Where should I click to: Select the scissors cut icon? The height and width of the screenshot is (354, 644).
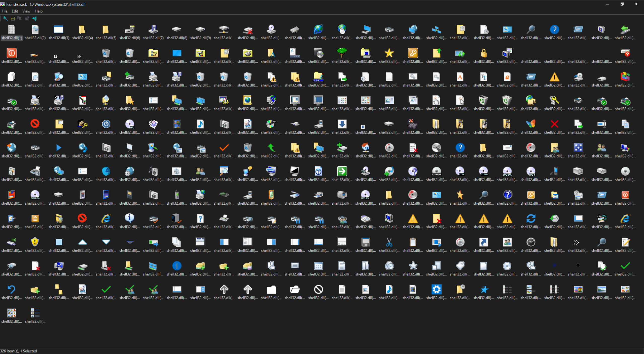click(389, 242)
